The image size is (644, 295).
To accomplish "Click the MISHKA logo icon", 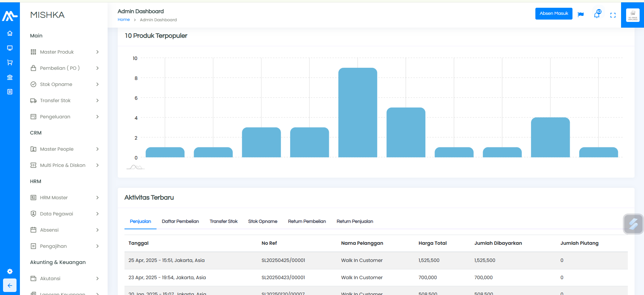I will pos(10,16).
